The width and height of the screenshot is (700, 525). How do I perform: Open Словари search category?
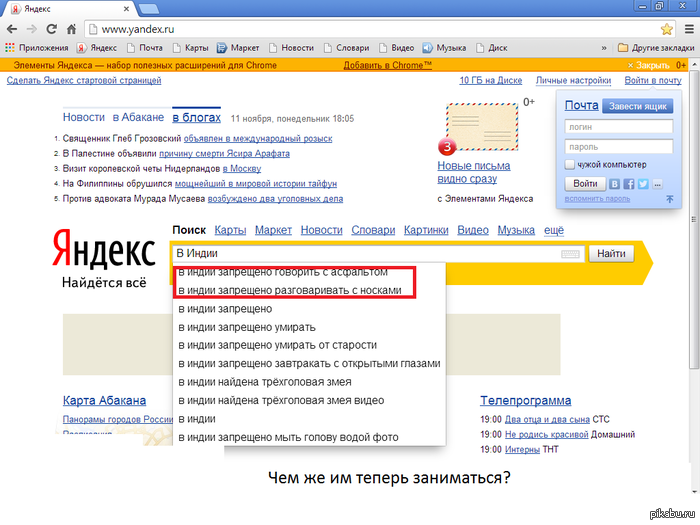click(x=373, y=230)
